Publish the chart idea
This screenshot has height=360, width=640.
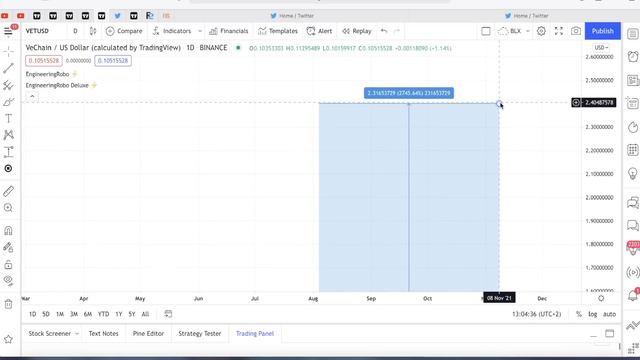pyautogui.click(x=602, y=31)
